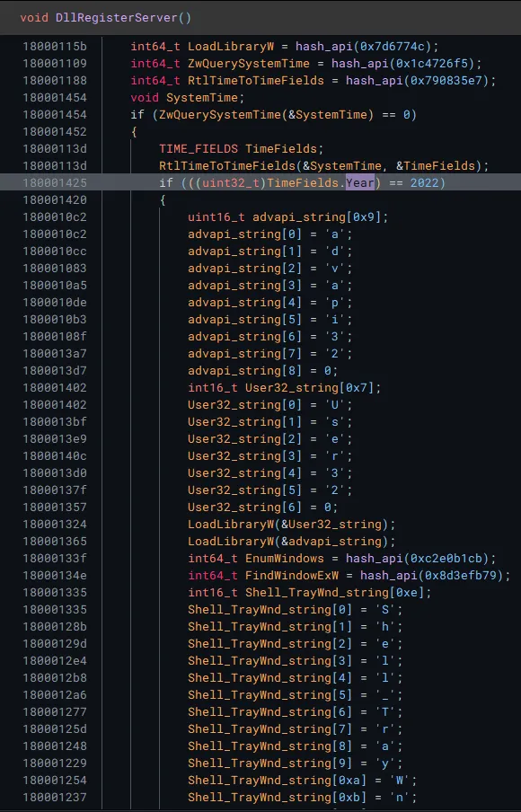Click advapi_string[7] = '2' line
The image size is (521, 812).
pyautogui.click(x=269, y=354)
